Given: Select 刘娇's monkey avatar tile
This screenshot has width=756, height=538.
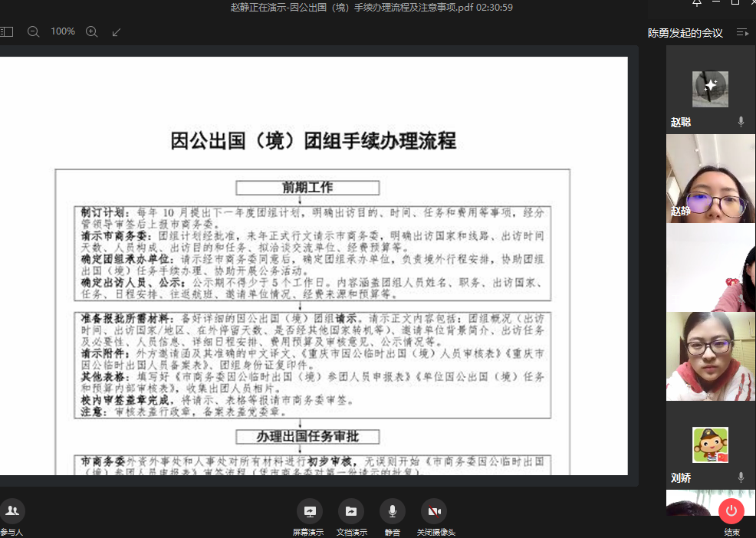Looking at the screenshot, I should click(x=710, y=445).
